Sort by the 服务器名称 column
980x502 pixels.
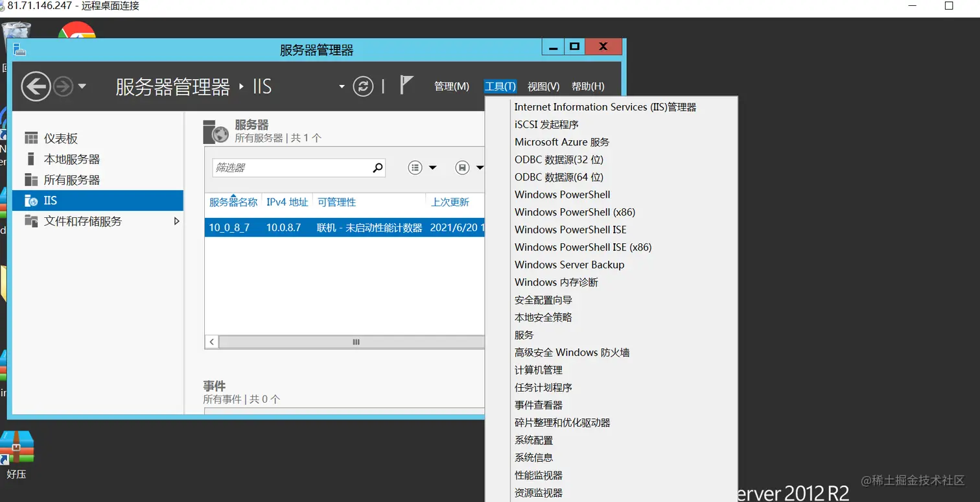tap(233, 202)
